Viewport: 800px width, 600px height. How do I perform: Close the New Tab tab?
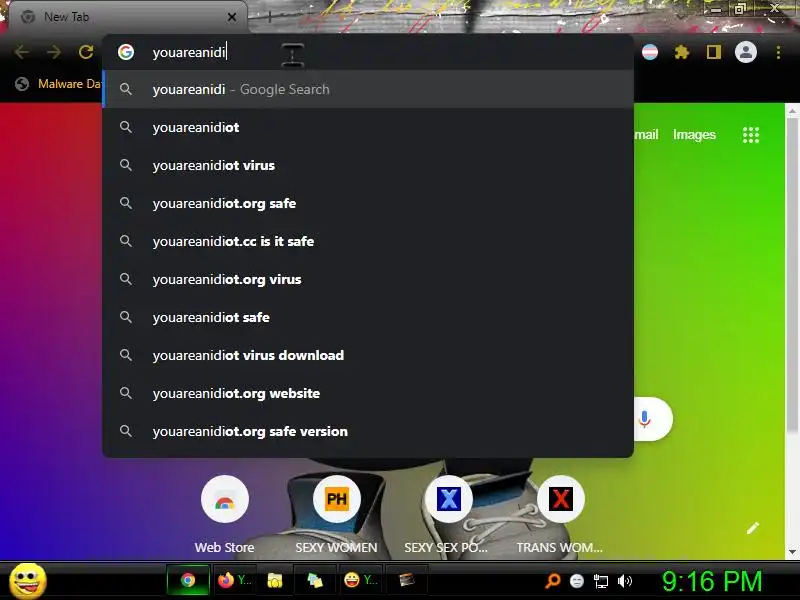[232, 17]
